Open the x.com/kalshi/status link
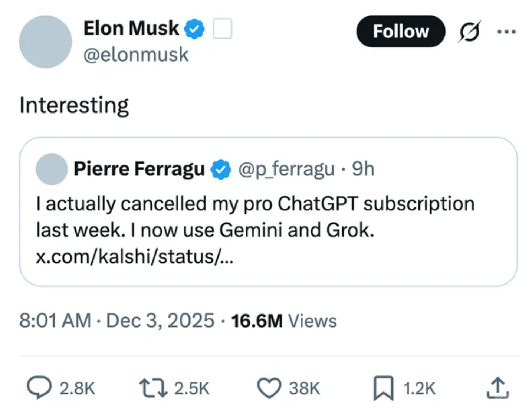 [x=134, y=256]
